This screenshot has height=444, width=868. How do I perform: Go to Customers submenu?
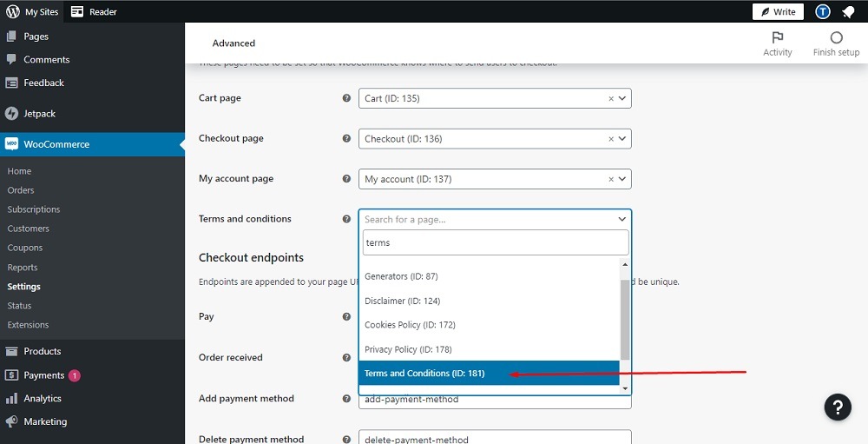29,229
